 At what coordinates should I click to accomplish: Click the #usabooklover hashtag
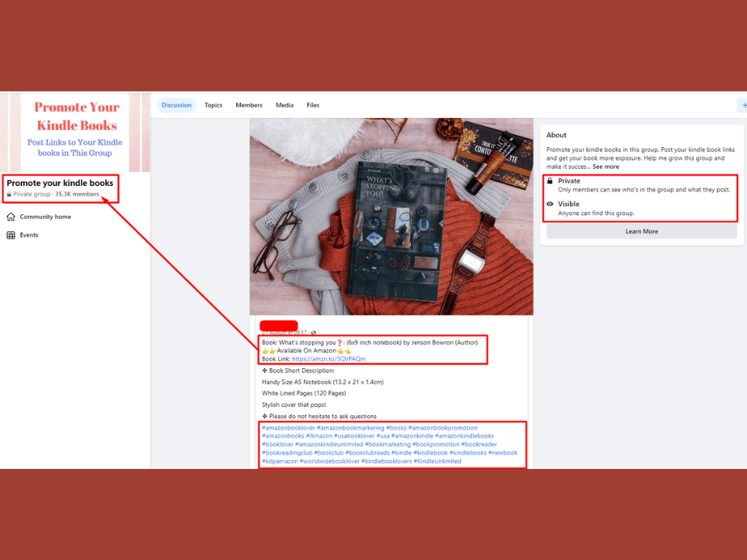click(354, 436)
